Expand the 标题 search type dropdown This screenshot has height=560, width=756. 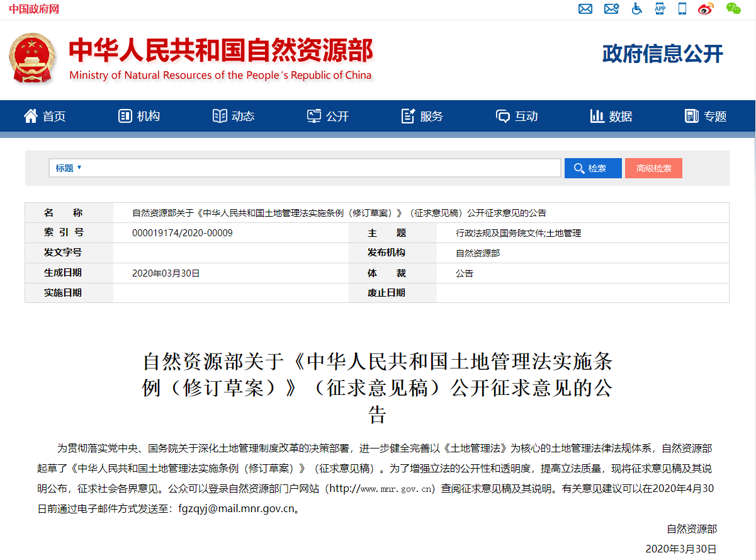(69, 168)
